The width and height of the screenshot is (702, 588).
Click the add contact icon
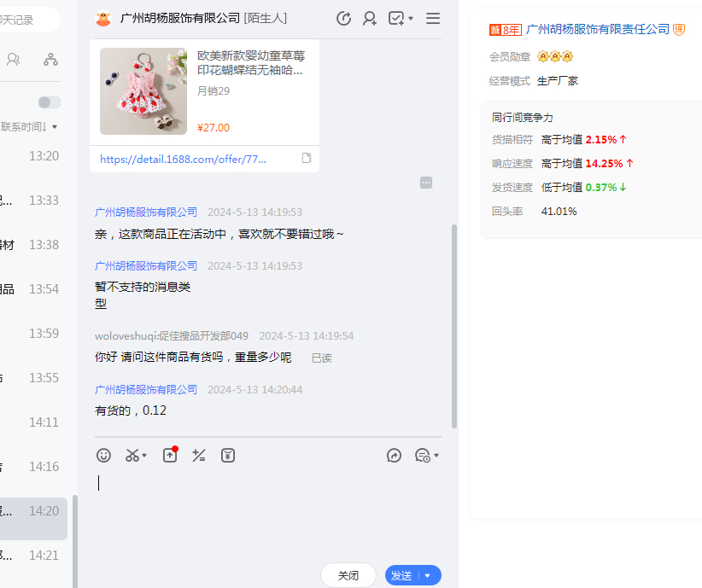pos(370,18)
